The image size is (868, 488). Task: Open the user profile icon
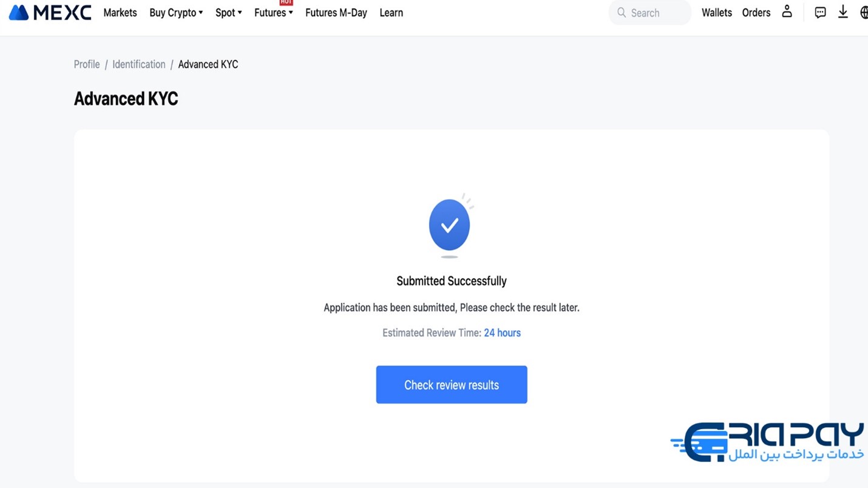coord(787,12)
